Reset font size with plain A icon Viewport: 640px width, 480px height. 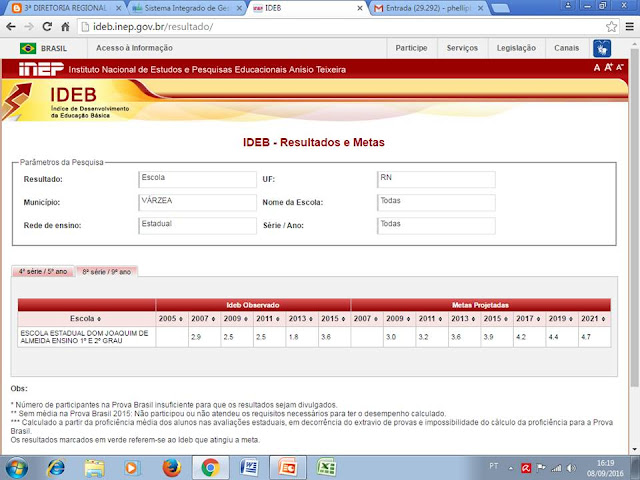[597, 68]
